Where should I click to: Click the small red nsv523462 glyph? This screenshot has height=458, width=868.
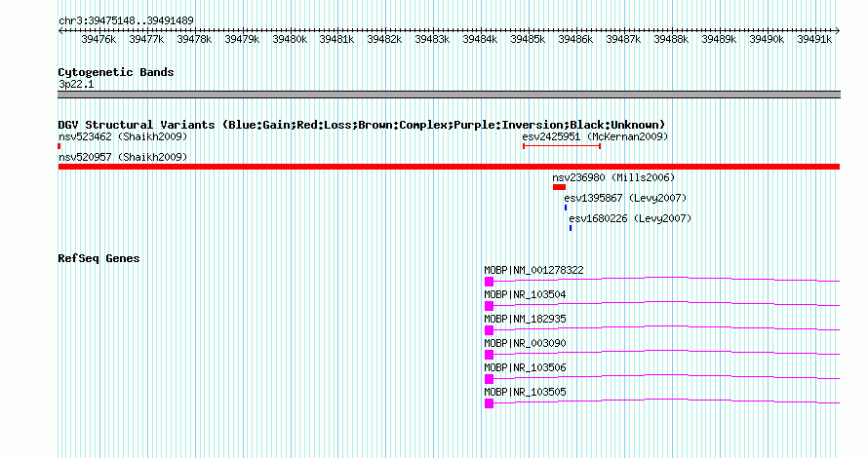tap(59, 146)
